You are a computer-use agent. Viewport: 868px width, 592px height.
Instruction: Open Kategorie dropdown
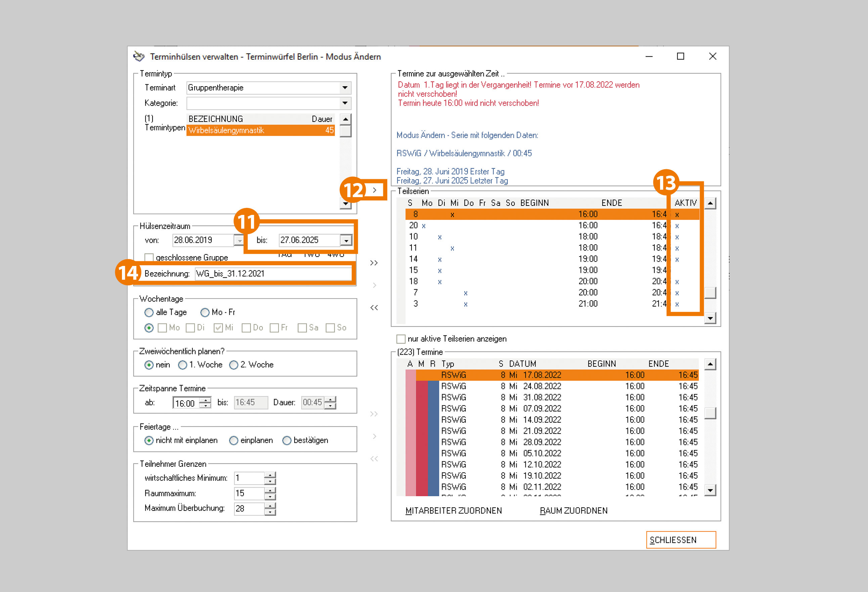click(x=345, y=103)
